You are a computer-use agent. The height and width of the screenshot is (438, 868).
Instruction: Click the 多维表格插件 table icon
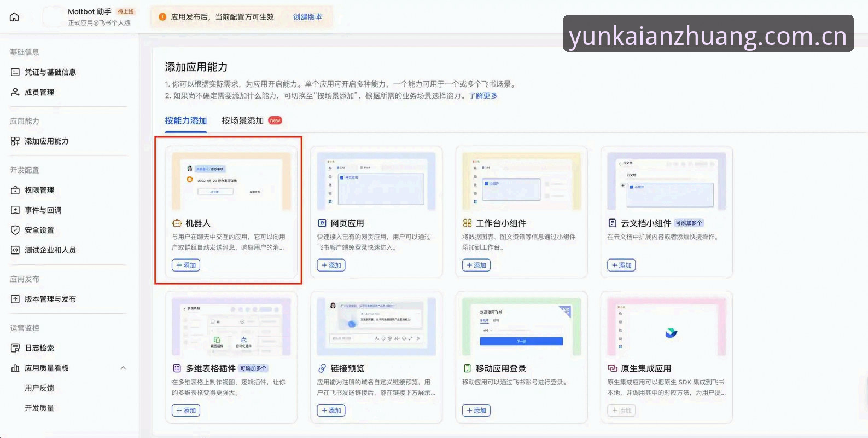click(x=177, y=368)
